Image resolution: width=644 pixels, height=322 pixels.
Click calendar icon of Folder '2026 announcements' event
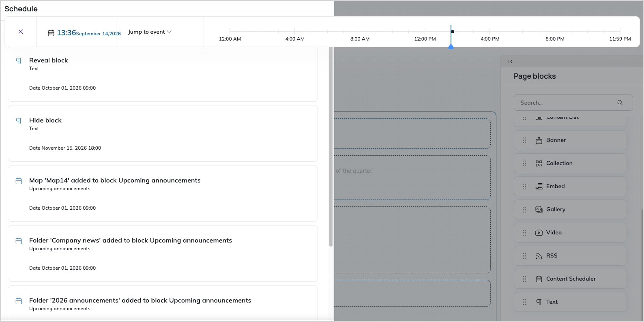[19, 301]
